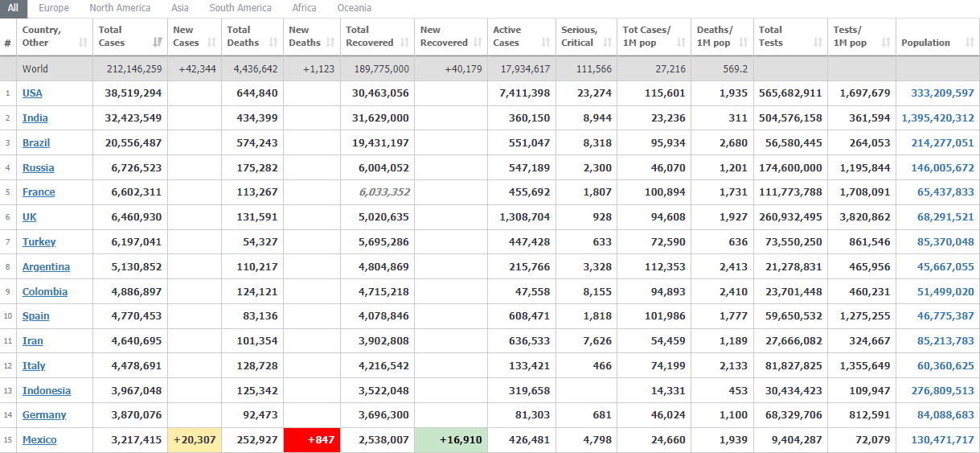This screenshot has width=980, height=453.
Task: Sort table by Total Cases sort icon
Action: pyautogui.click(x=158, y=43)
